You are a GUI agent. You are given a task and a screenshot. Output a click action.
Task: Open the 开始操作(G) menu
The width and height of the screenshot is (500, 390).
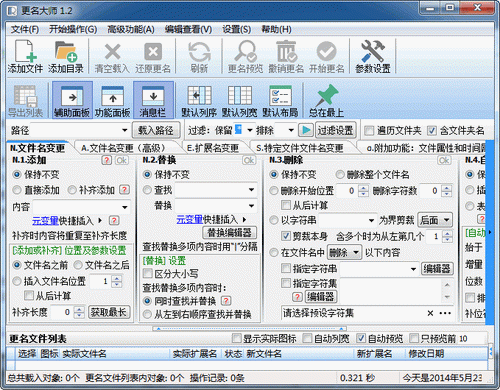73,29
